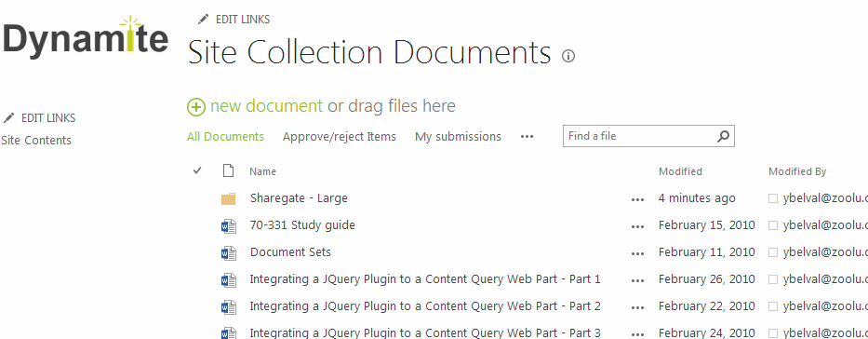
Task: Open Integrating a JQuery Plugin Part 1 document
Action: [x=425, y=279]
